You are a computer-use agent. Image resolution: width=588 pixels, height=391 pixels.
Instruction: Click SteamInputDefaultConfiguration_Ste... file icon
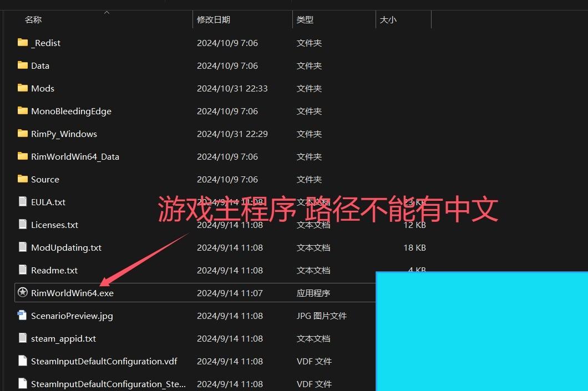23,383
